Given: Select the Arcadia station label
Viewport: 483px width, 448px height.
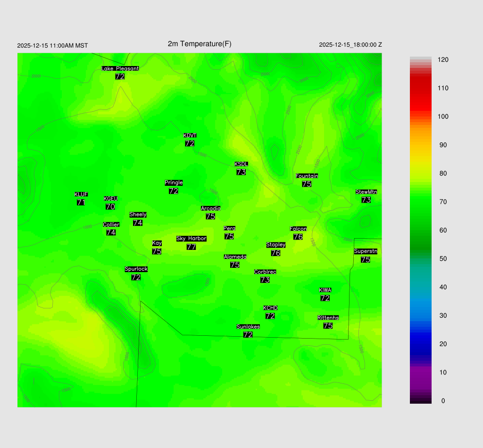Looking at the screenshot, I should tap(210, 208).
